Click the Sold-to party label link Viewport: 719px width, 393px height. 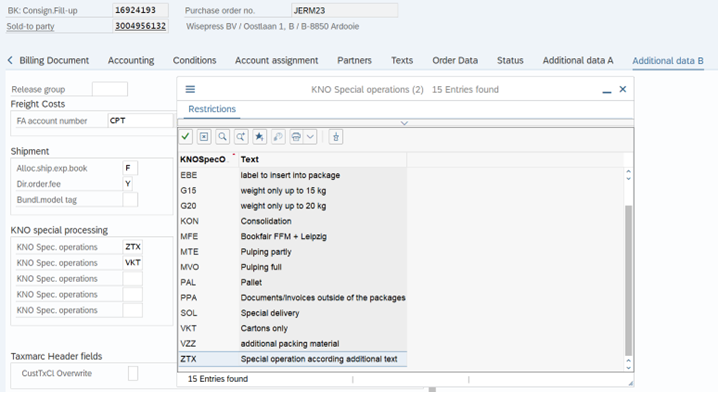click(x=30, y=27)
